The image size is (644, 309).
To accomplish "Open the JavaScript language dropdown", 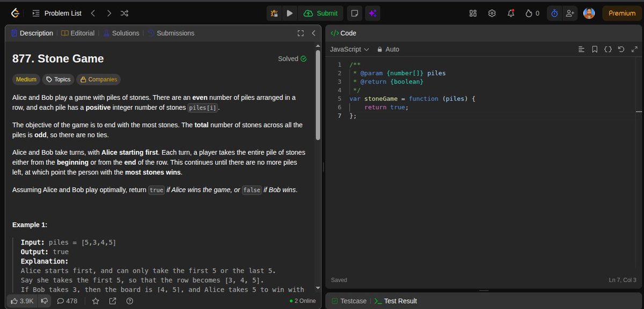I will (349, 49).
